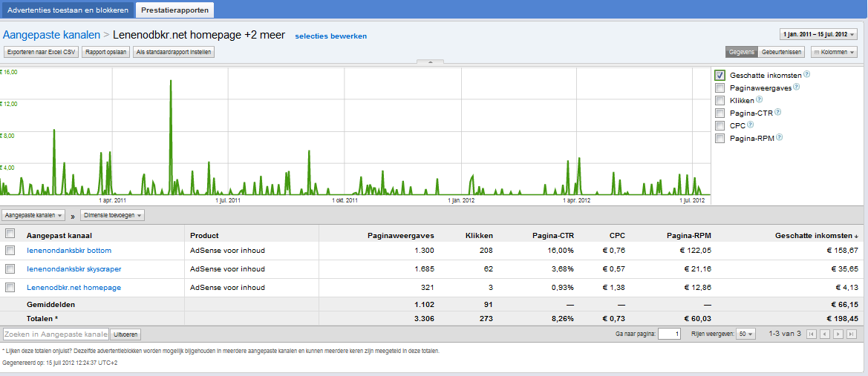Enable Klikken metric checkbox
The image size is (868, 376).
[719, 101]
